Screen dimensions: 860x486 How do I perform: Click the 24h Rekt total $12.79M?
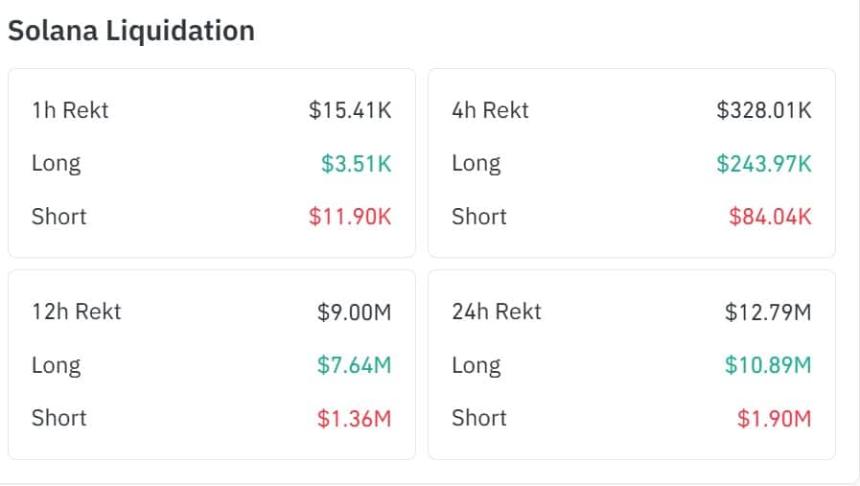point(768,312)
